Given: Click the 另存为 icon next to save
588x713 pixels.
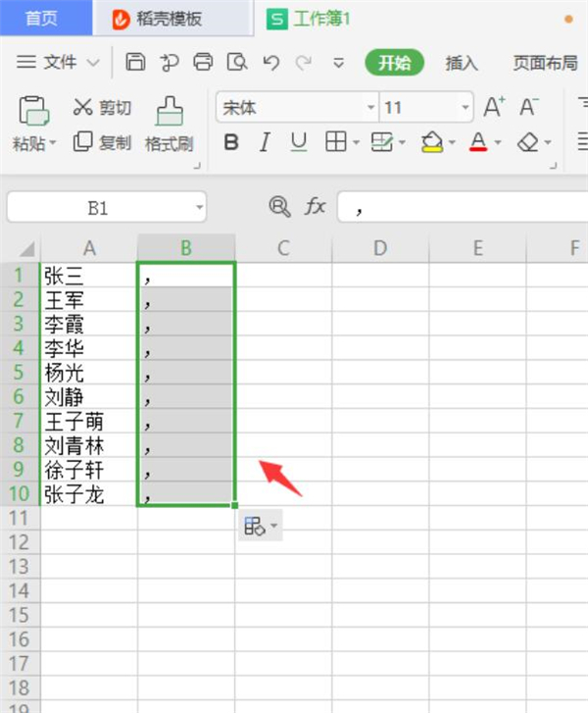Looking at the screenshot, I should (x=169, y=63).
